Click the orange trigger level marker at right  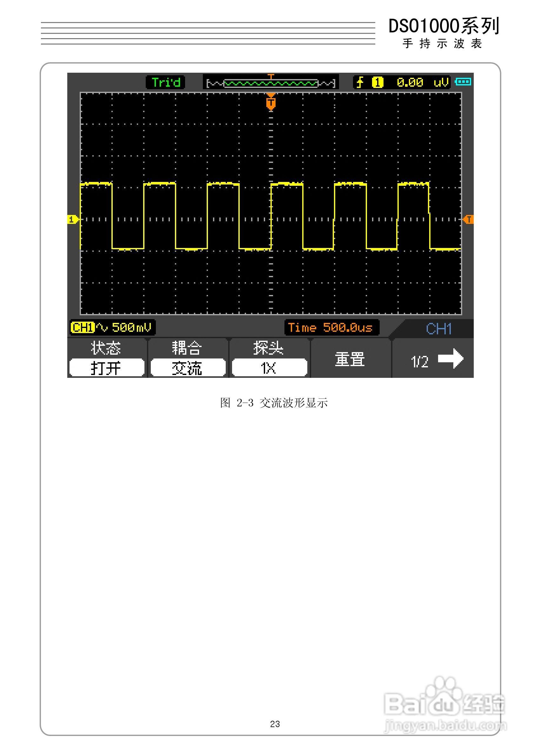[469, 219]
